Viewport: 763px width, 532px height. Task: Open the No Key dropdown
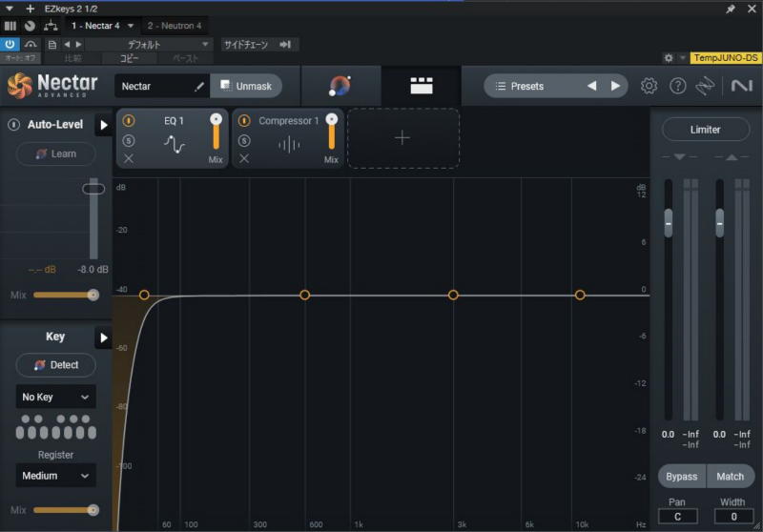[x=55, y=397]
